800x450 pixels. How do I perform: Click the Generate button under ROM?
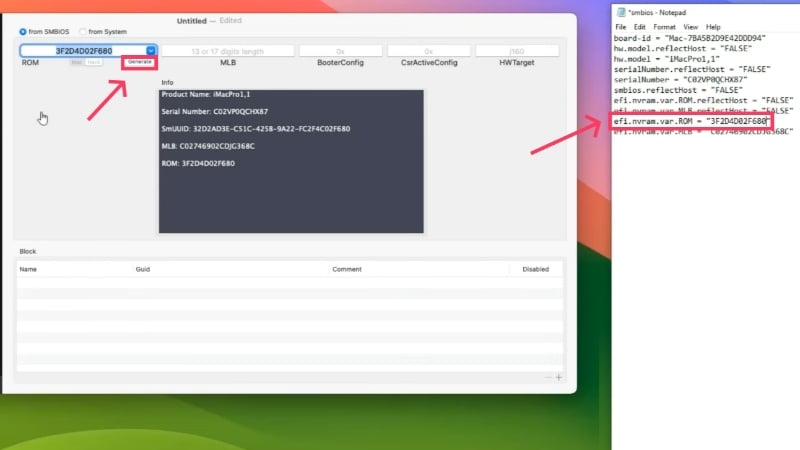[x=139, y=62]
